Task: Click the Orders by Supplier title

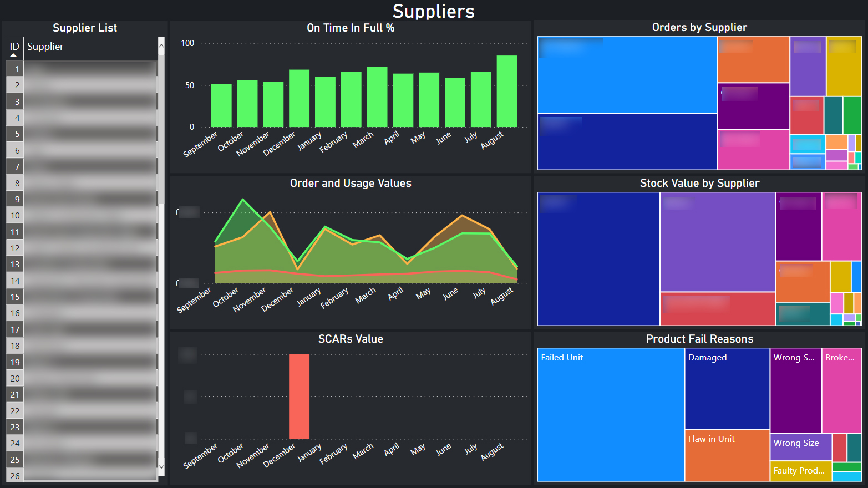Action: click(699, 28)
